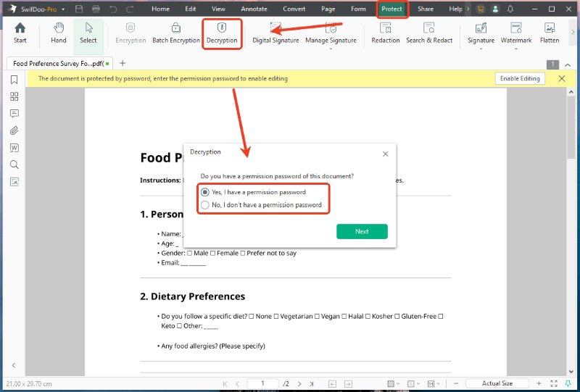
Task: Open the Word conversion sidebar icon
Action: (14, 148)
